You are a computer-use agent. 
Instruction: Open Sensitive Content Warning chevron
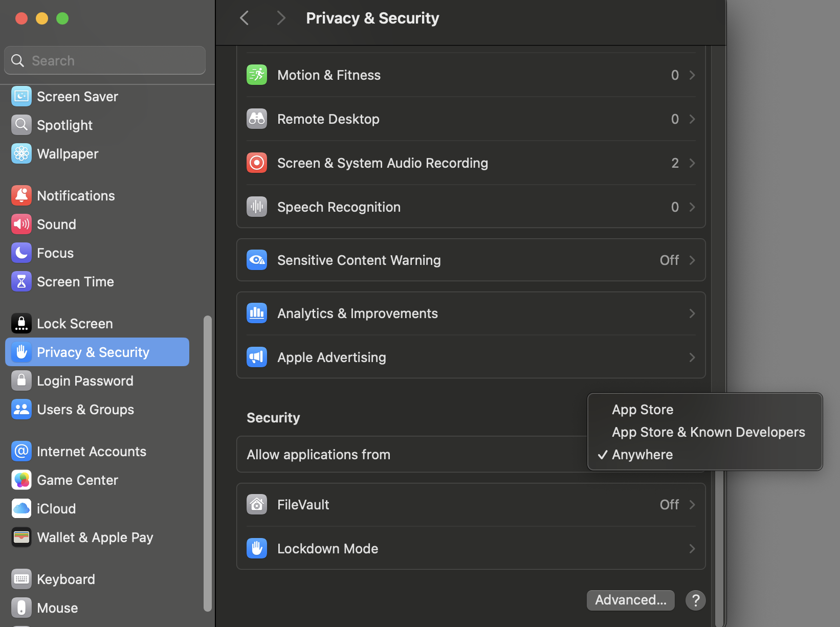pyautogui.click(x=692, y=260)
